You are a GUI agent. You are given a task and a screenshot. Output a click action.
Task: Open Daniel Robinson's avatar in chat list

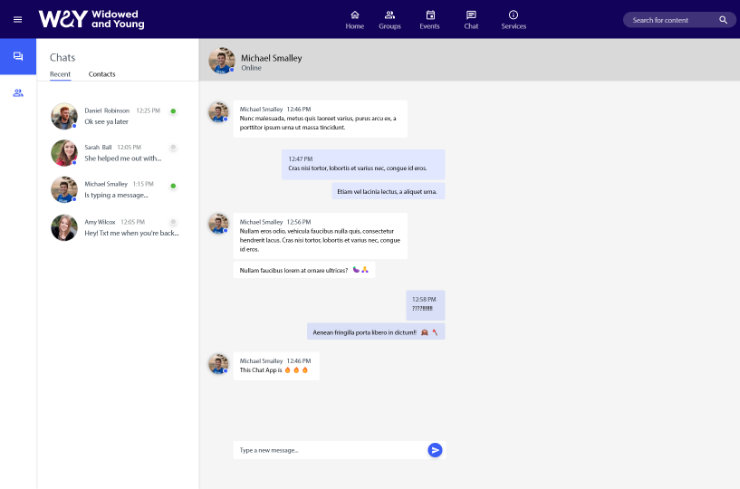tap(64, 116)
